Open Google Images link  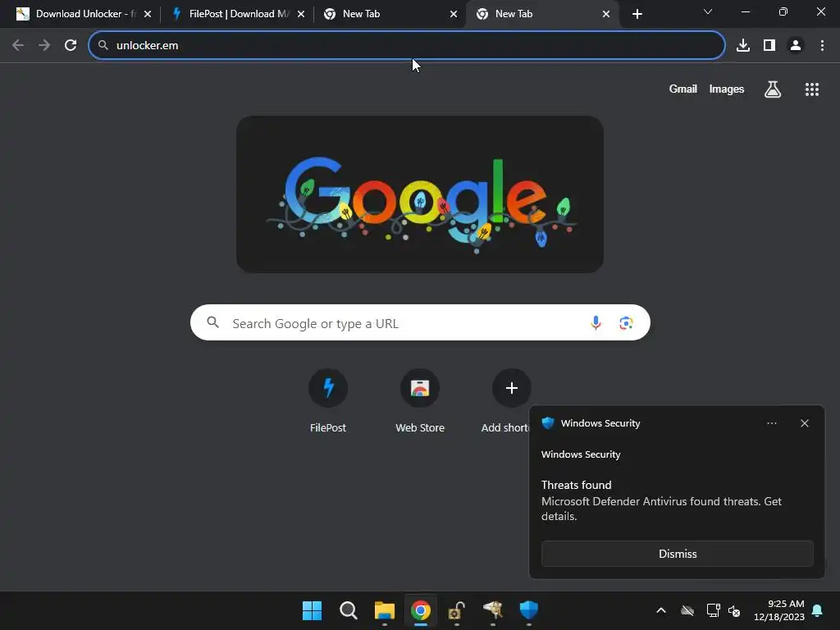(727, 89)
